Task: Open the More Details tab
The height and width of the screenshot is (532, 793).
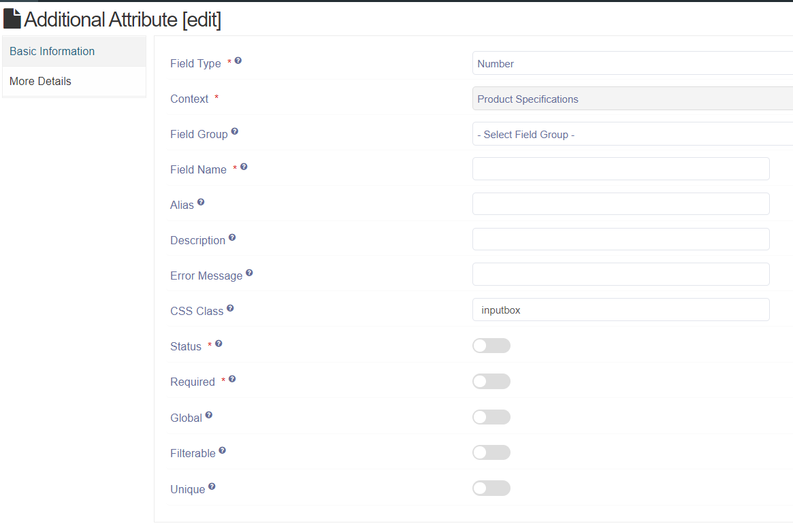Action: [41, 81]
